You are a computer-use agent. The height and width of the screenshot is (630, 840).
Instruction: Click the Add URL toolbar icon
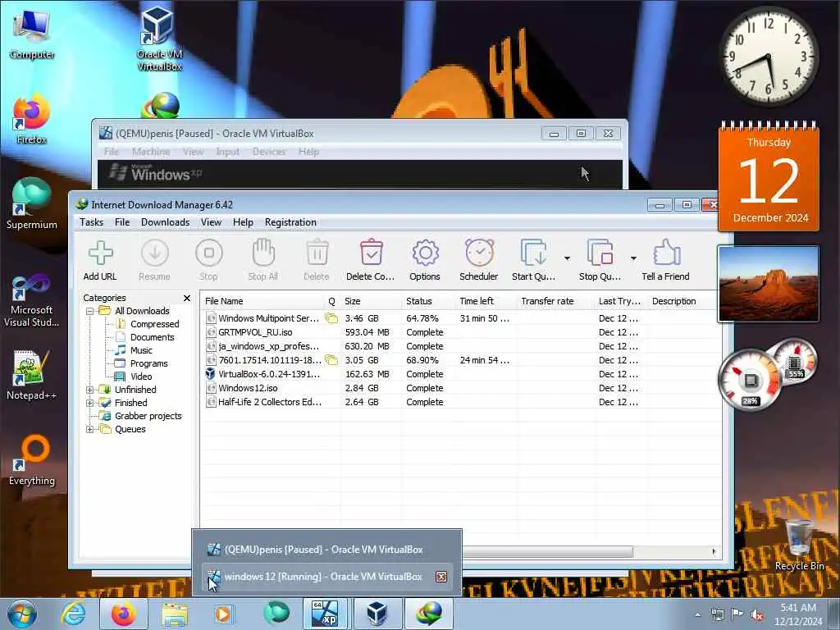(100, 260)
